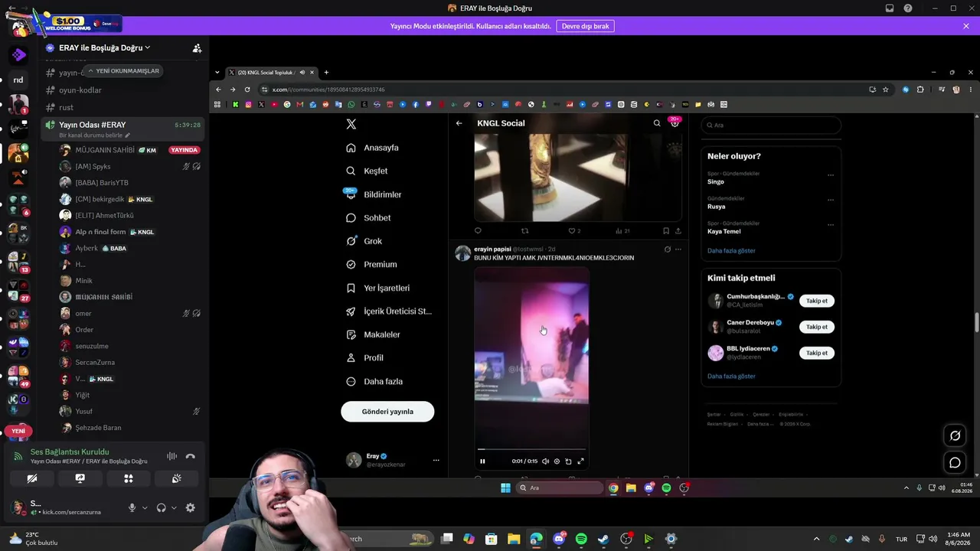Click the streamed browser address bar
The image size is (980, 551).
[563, 90]
